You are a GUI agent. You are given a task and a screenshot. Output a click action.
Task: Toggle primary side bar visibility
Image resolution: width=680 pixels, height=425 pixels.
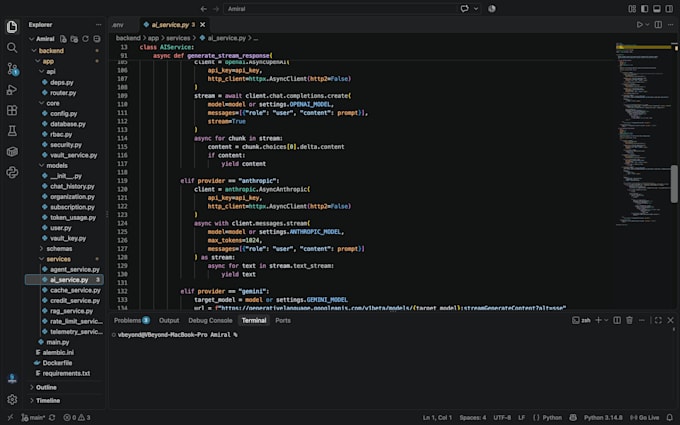[644, 9]
